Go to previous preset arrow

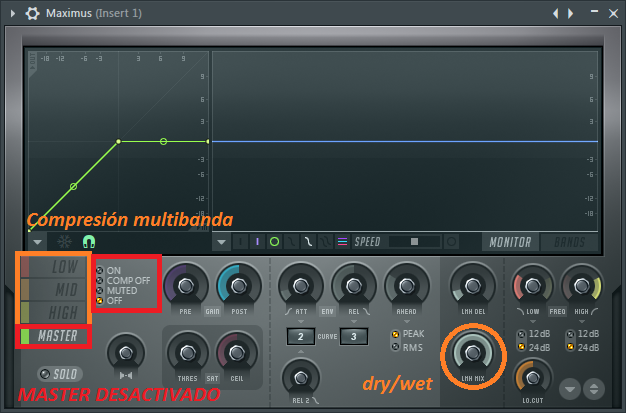click(555, 14)
